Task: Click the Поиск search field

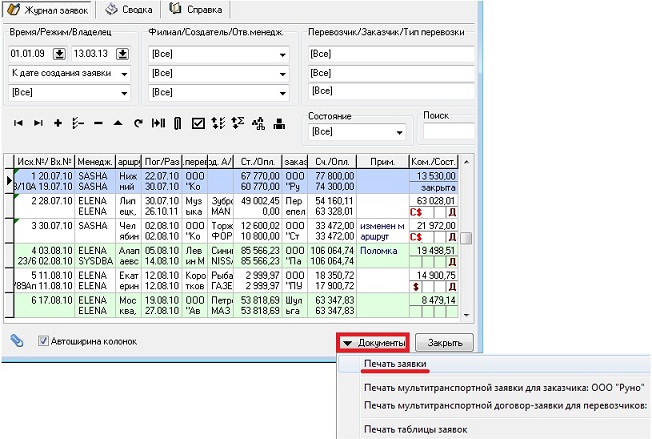Action: 449,131
